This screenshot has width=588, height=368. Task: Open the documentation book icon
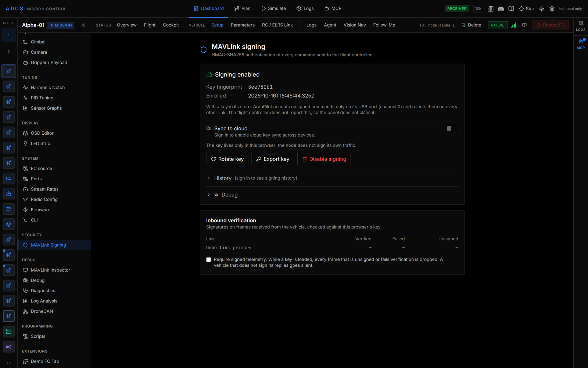point(511,9)
